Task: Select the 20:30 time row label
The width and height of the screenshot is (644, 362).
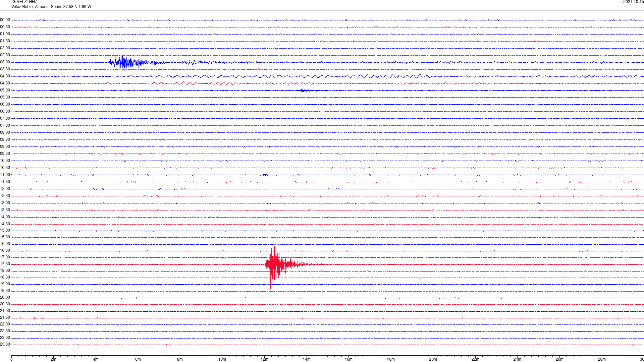Action: point(5,304)
